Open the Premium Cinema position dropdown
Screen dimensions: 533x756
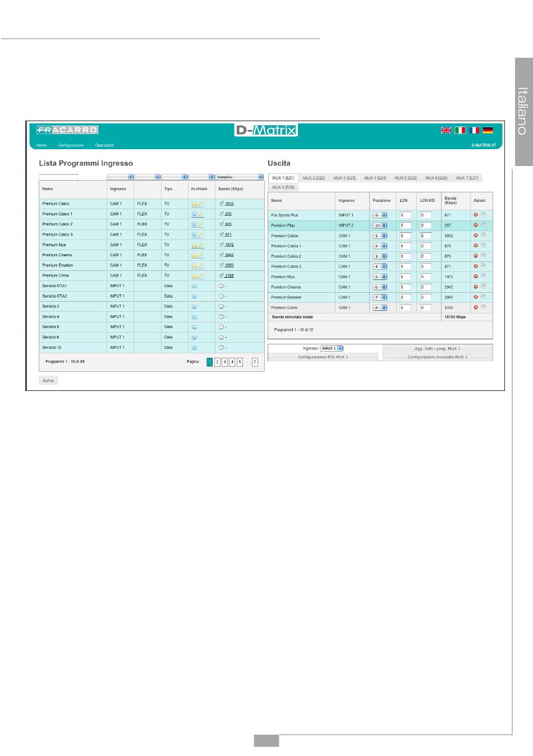pos(380,287)
